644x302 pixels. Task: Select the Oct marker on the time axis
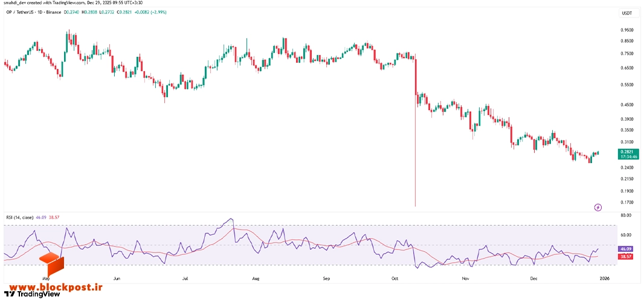tap(395, 278)
